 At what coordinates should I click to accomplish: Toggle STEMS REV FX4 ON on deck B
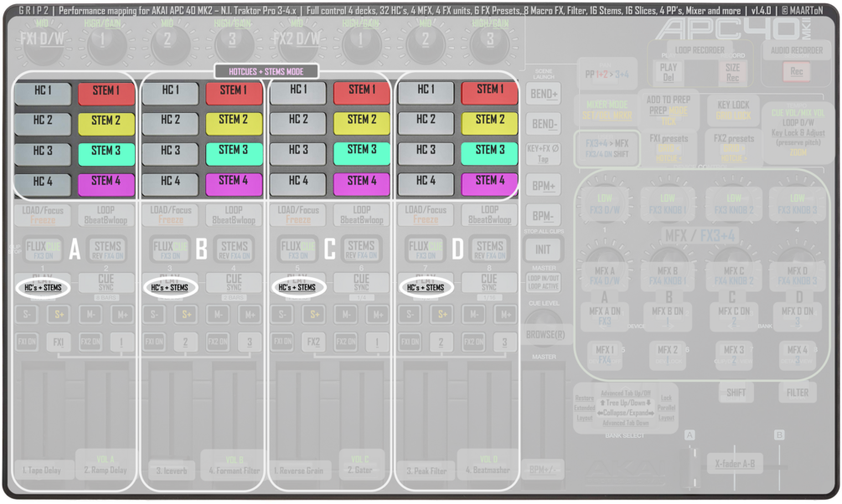coord(234,249)
